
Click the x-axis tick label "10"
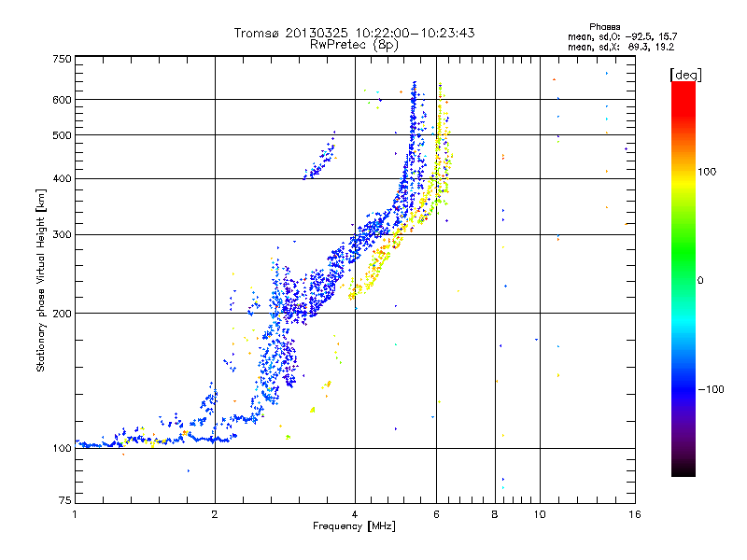540,514
